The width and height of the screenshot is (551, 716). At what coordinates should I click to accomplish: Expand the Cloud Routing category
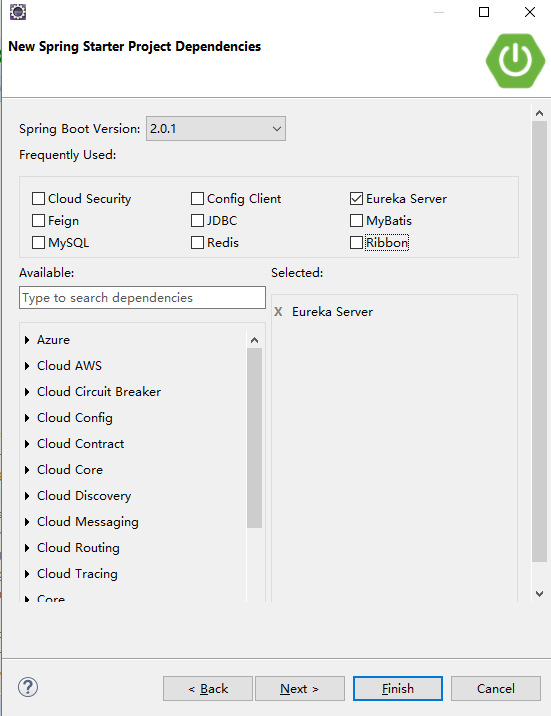pyautogui.click(x=27, y=548)
